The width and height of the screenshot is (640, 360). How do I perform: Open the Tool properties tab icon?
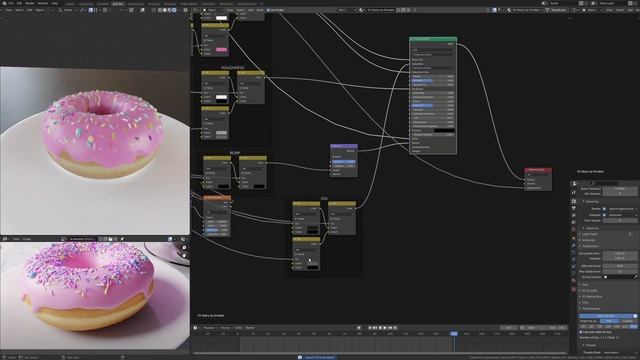pyautogui.click(x=574, y=192)
